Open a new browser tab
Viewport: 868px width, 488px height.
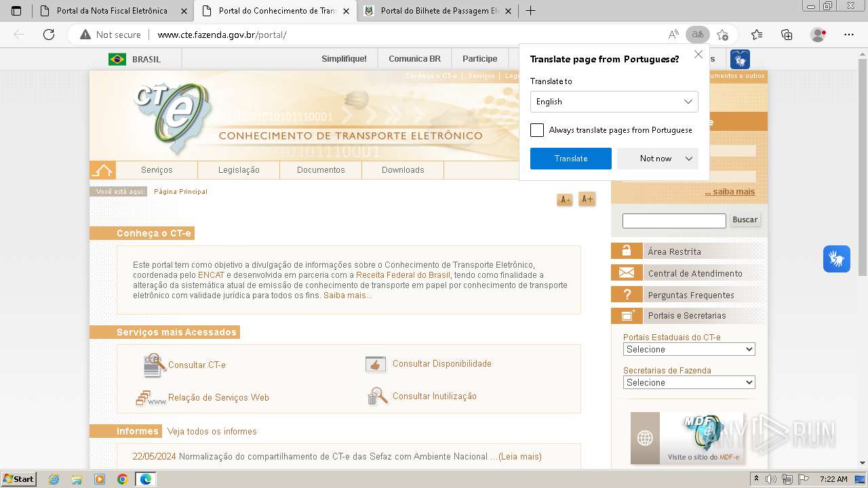pyautogui.click(x=530, y=11)
